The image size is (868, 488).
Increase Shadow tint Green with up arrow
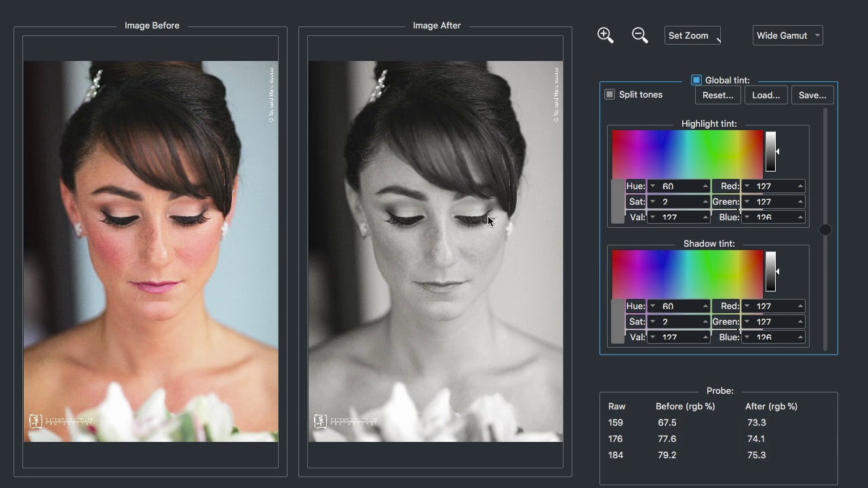(x=800, y=322)
